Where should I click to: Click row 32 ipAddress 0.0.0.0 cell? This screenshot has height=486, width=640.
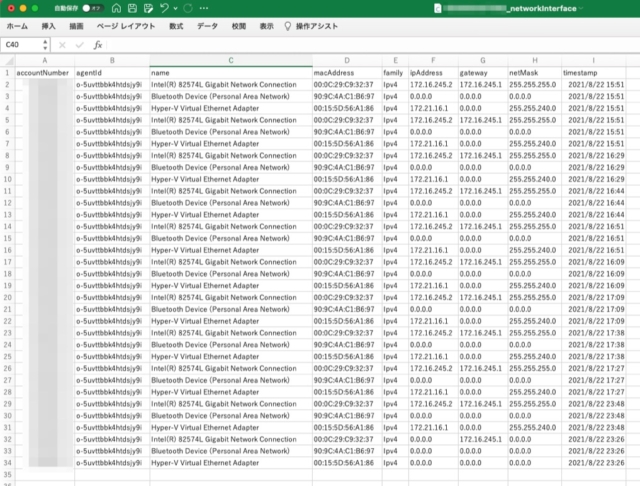point(433,439)
